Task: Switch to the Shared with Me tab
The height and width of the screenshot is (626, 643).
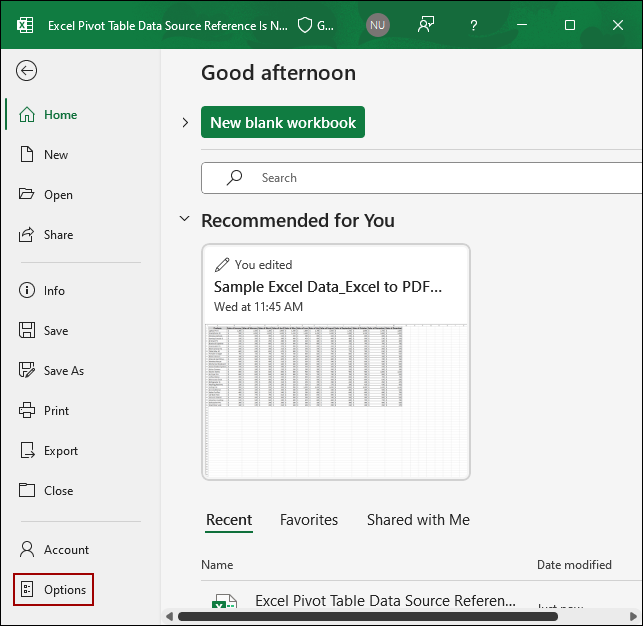Action: coord(418,520)
